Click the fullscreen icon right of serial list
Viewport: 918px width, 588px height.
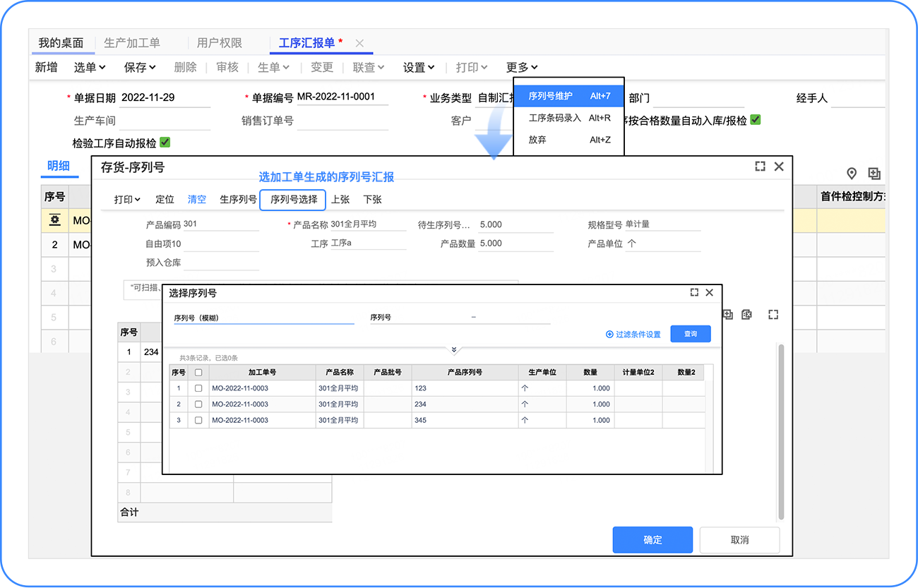tap(773, 315)
